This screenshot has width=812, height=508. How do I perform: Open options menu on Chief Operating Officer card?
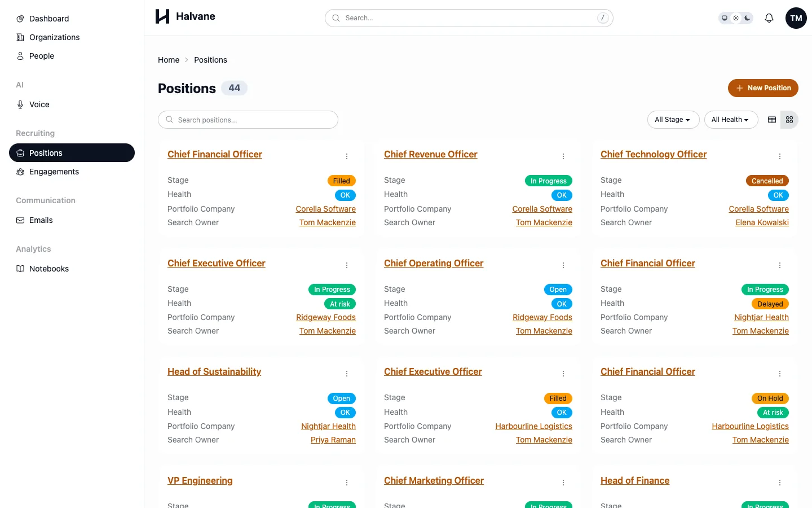pyautogui.click(x=563, y=265)
